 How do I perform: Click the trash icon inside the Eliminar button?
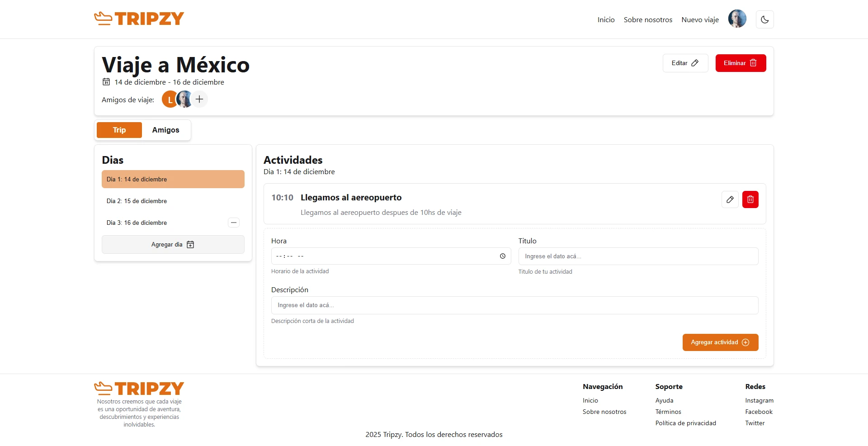(x=753, y=63)
